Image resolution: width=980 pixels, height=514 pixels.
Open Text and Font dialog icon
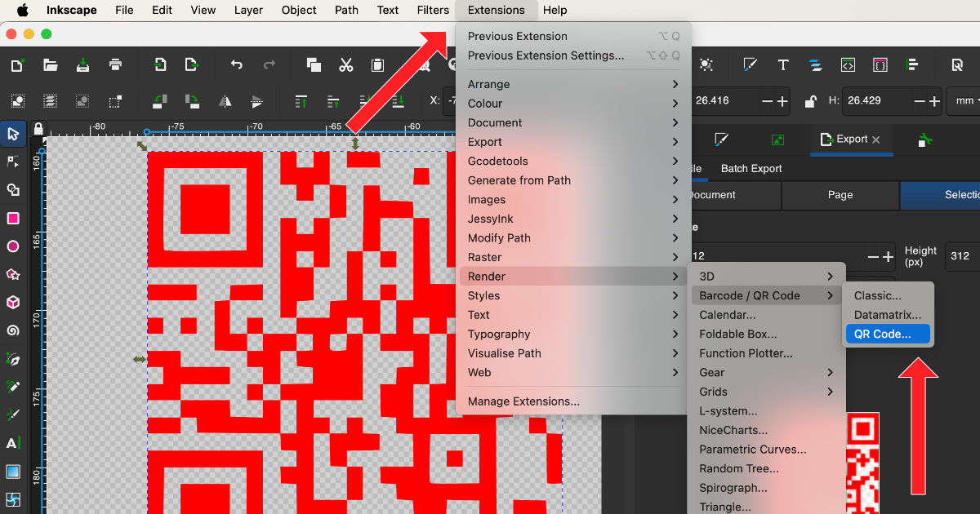782,65
